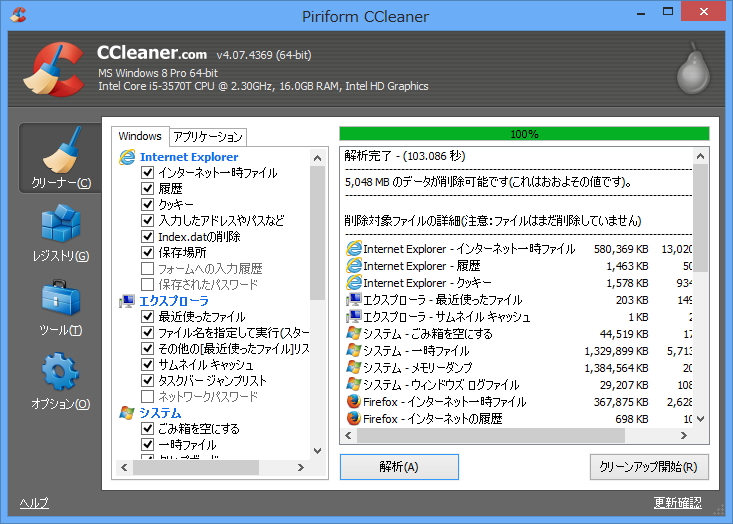The image size is (733, 524).
Task: Click down arrow of options tree scrollbar
Action: tap(317, 451)
